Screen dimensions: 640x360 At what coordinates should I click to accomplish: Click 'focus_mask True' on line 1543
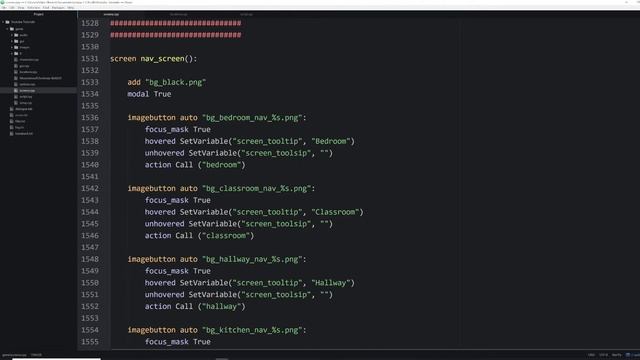pyautogui.click(x=178, y=200)
